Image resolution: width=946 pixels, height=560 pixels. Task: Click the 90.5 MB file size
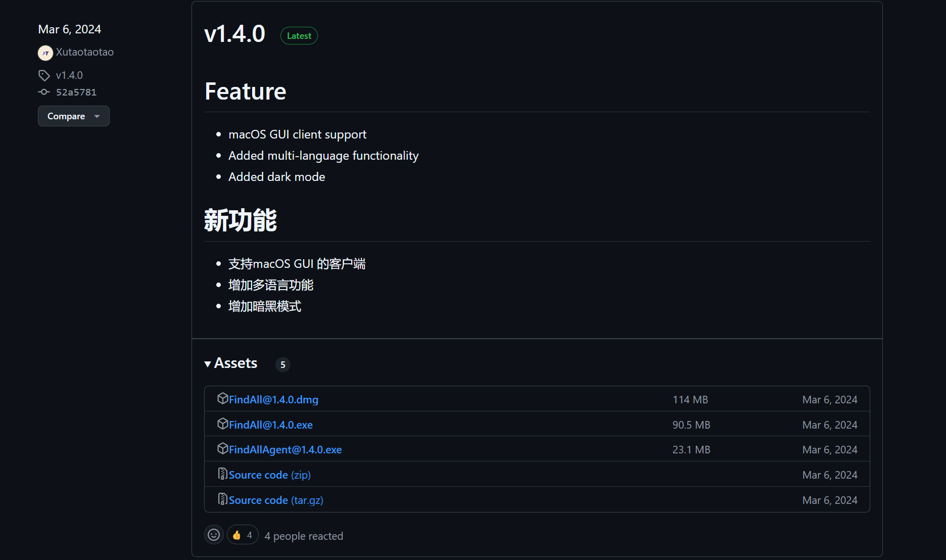coord(691,425)
